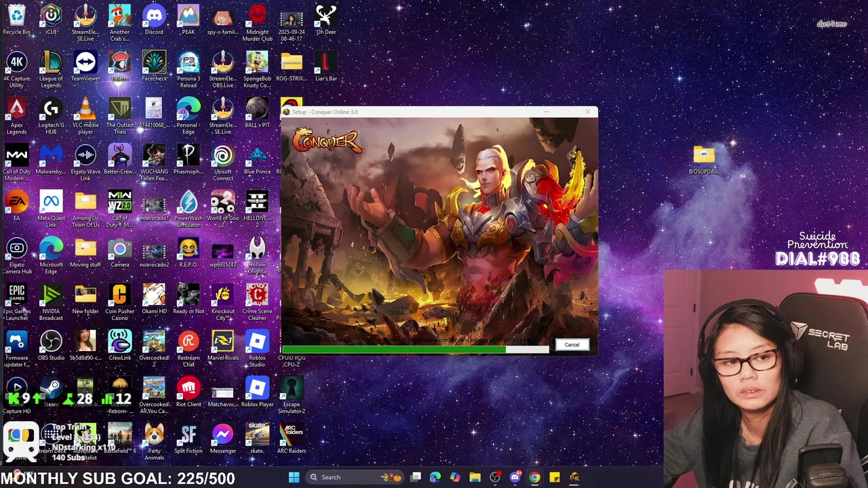Select the Elgato Wave Link icon
Image resolution: width=868 pixels, height=488 pixels.
click(85, 163)
